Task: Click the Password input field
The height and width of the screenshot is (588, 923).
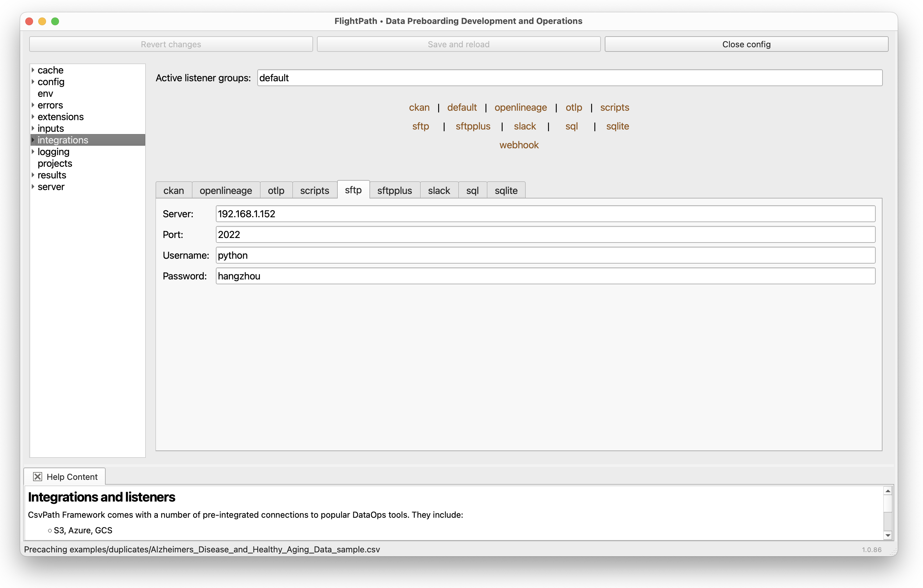Action: point(545,276)
